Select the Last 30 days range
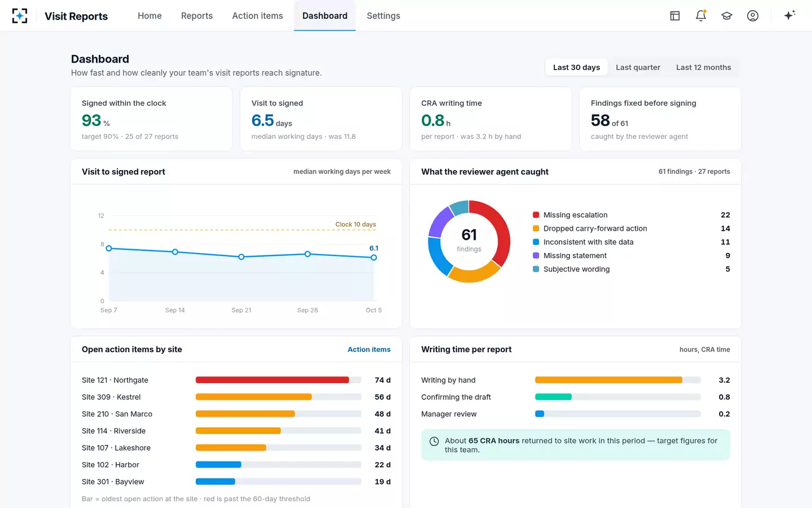The width and height of the screenshot is (812, 508). [576, 67]
